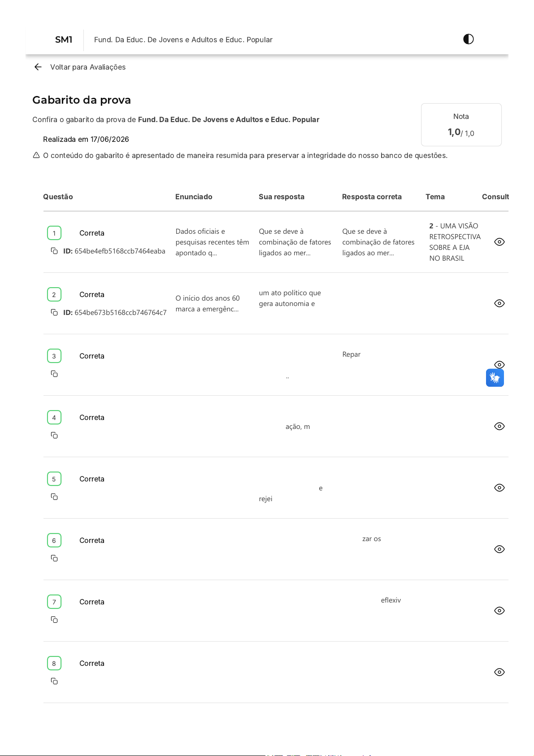Viewport: 534px width, 756px height.
Task: Toggle the dark/high contrast mode icon
Action: point(468,39)
